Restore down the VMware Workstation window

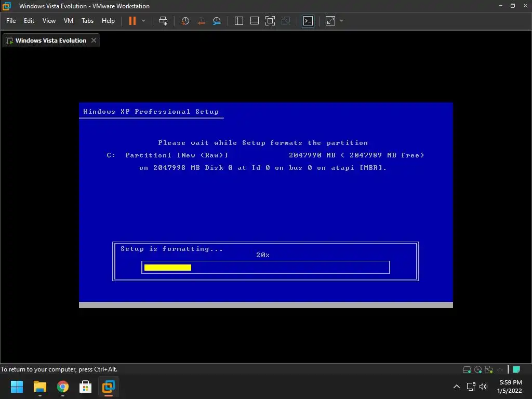coord(513,6)
